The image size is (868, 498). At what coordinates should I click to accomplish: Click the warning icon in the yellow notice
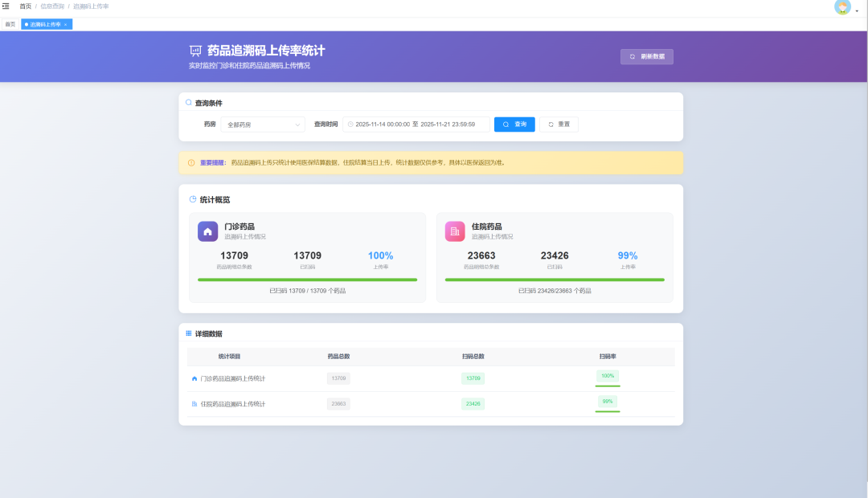pyautogui.click(x=191, y=163)
